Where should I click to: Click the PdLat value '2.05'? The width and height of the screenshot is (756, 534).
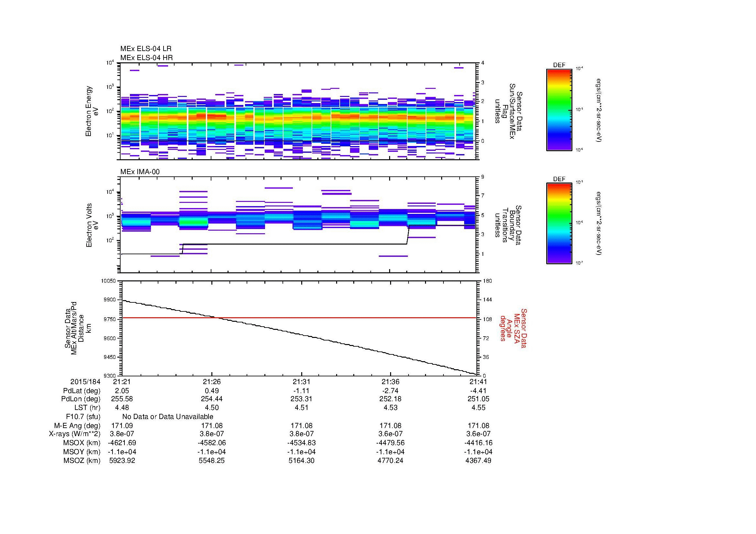click(x=122, y=391)
